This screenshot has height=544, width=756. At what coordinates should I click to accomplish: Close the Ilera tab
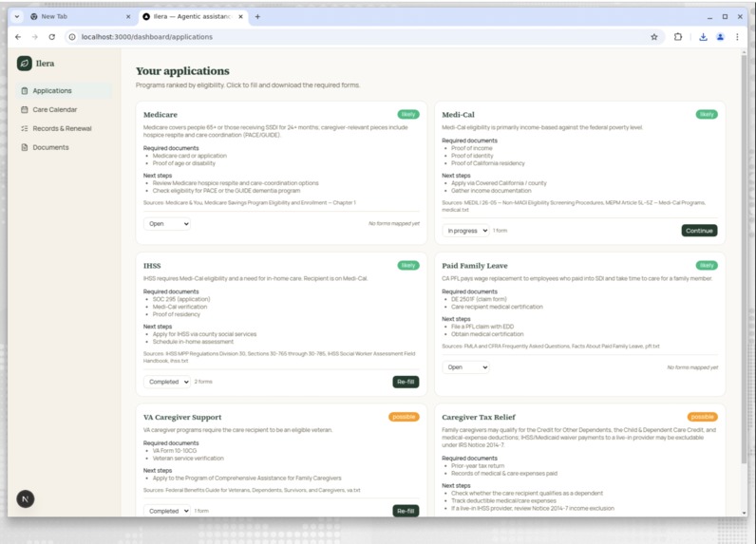[x=240, y=16]
